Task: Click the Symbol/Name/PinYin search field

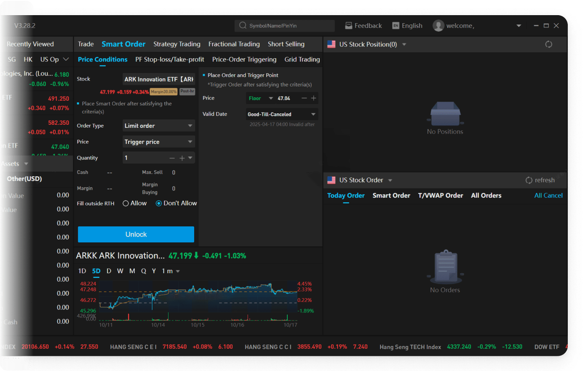Action: (x=285, y=26)
